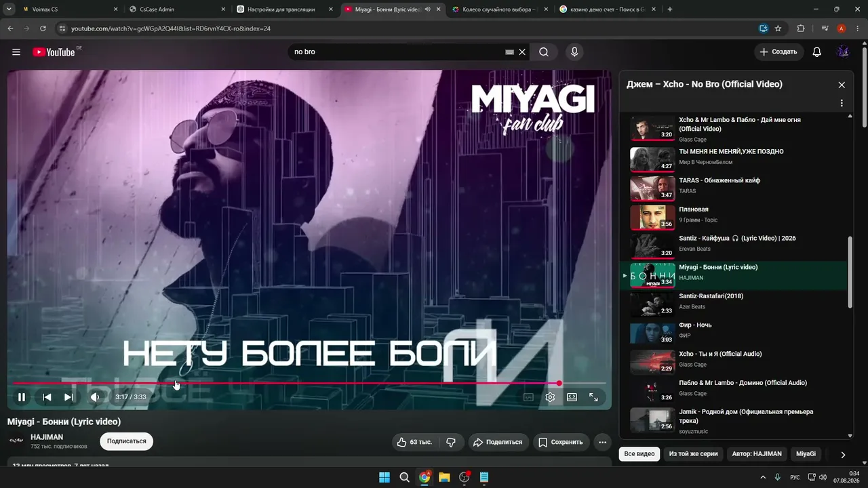Select the MiyaGi filter chip

pyautogui.click(x=806, y=453)
